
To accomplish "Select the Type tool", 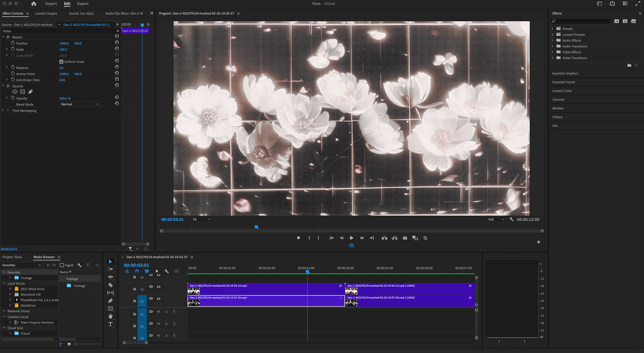I will pos(110,324).
